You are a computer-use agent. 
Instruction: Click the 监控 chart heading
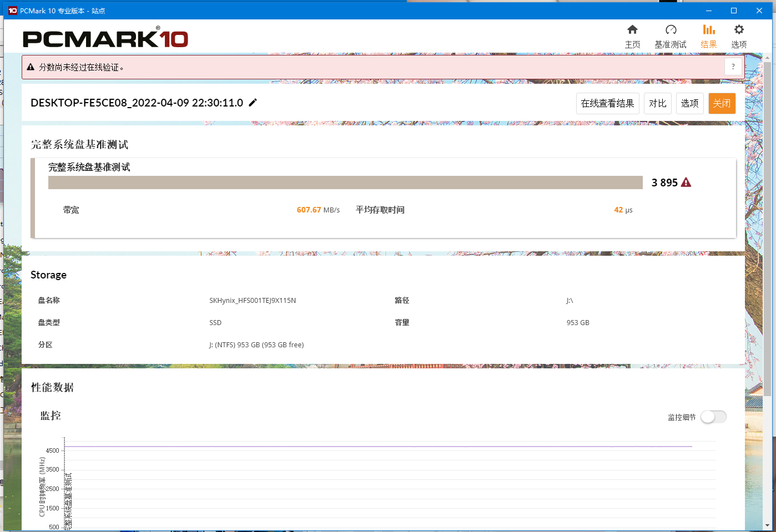(x=51, y=416)
